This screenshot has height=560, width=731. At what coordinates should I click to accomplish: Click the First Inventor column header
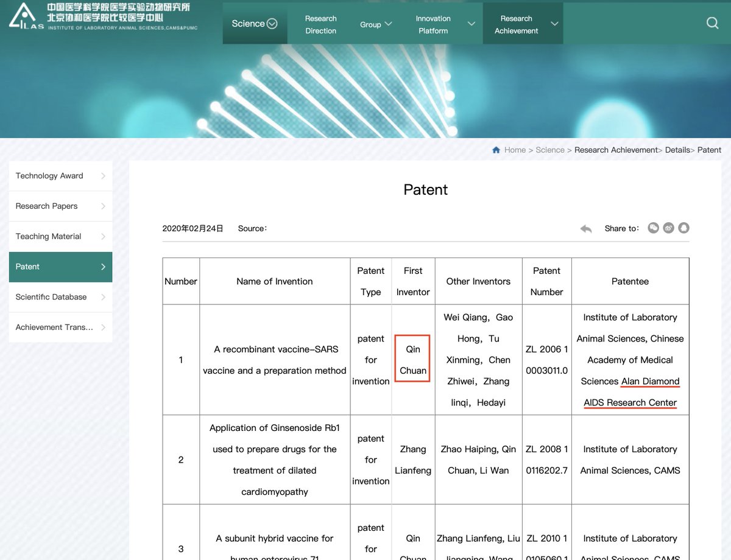click(x=413, y=281)
